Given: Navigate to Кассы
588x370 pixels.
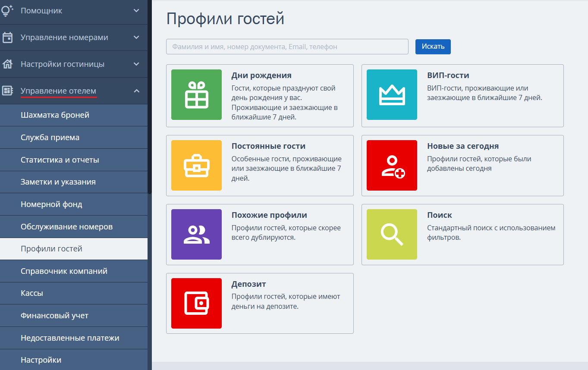Looking at the screenshot, I should [x=74, y=293].
